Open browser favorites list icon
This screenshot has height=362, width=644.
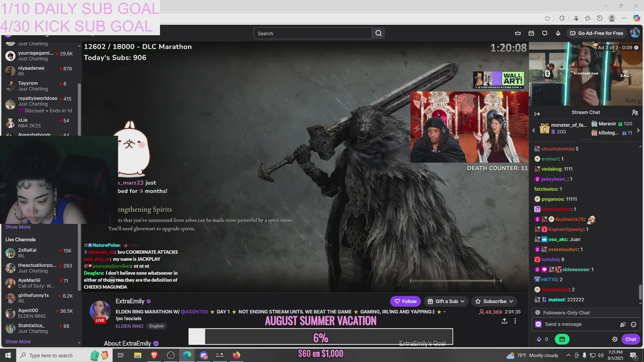click(x=588, y=18)
